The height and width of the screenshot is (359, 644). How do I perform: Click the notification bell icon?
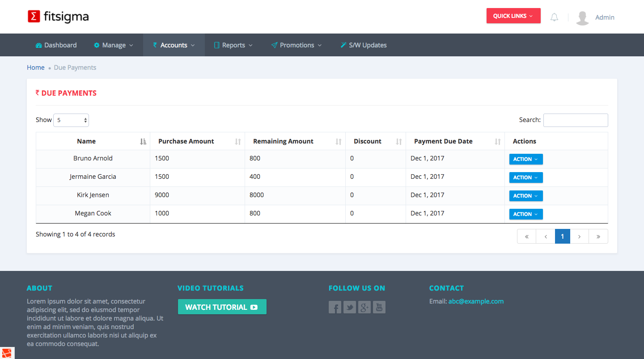tap(554, 17)
